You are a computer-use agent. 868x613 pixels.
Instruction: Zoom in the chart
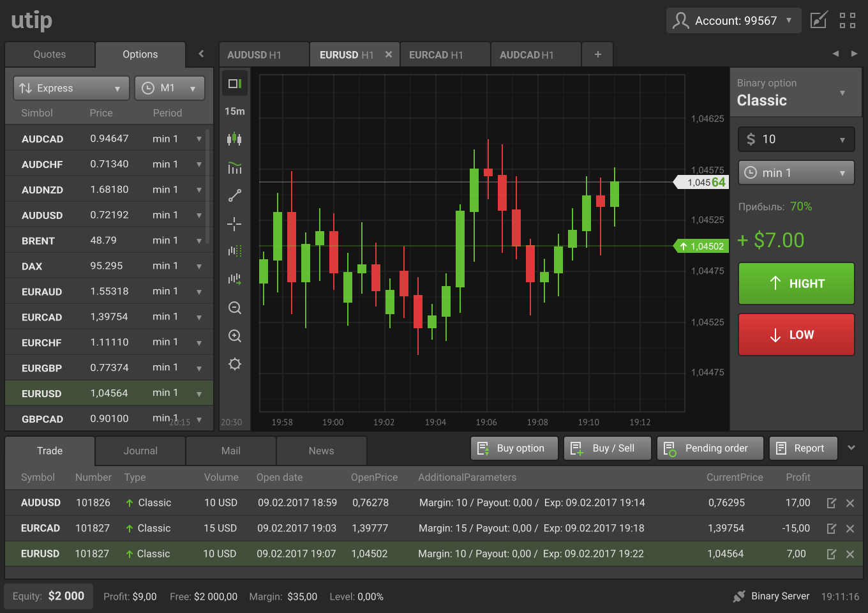point(234,336)
